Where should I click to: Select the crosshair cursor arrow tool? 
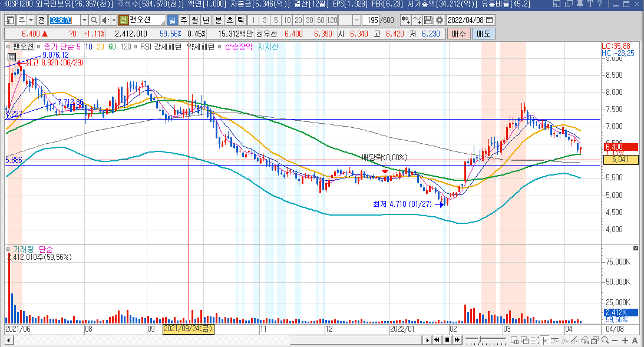coord(545,341)
